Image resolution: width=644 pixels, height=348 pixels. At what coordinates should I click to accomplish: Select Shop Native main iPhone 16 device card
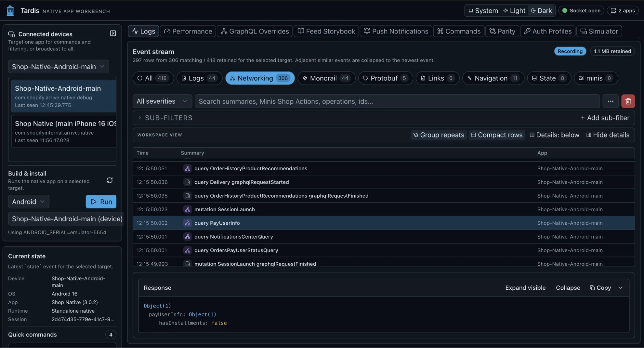click(x=63, y=131)
